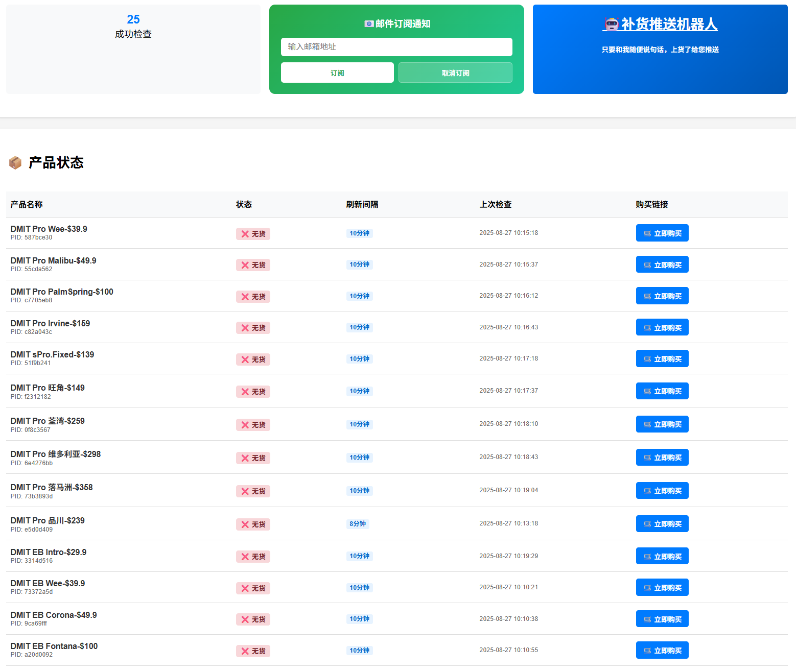Click 立即购买 for DMIT EB Intro-$29.9

(662, 556)
